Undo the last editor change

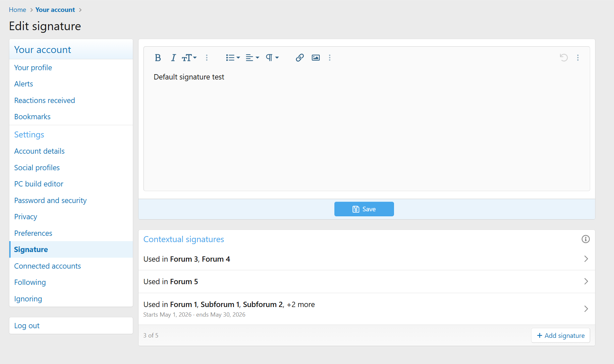[x=564, y=58]
